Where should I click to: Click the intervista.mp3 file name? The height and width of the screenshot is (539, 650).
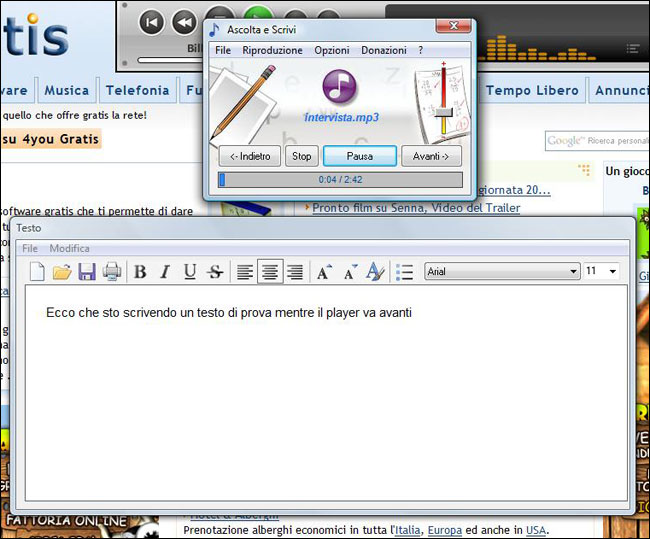pos(342,117)
